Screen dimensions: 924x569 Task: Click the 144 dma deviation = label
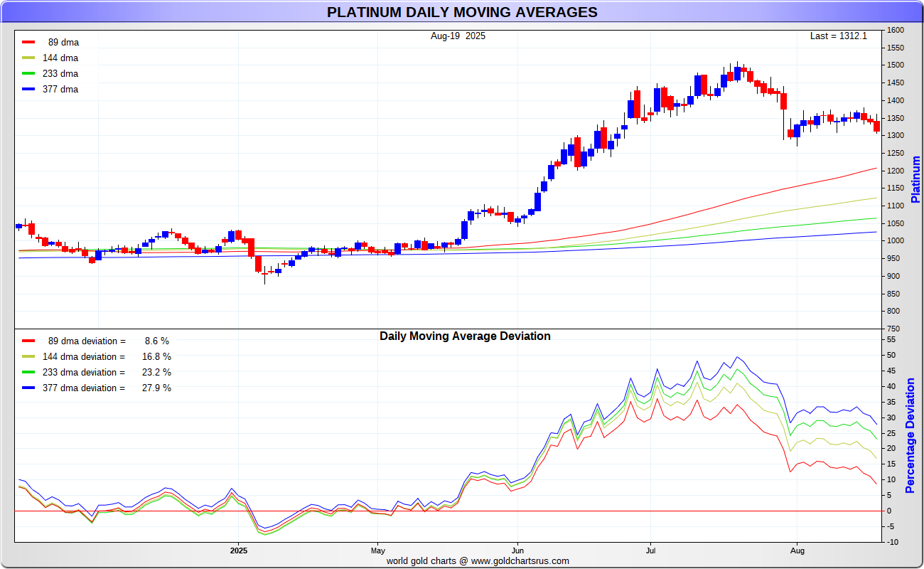[84, 356]
